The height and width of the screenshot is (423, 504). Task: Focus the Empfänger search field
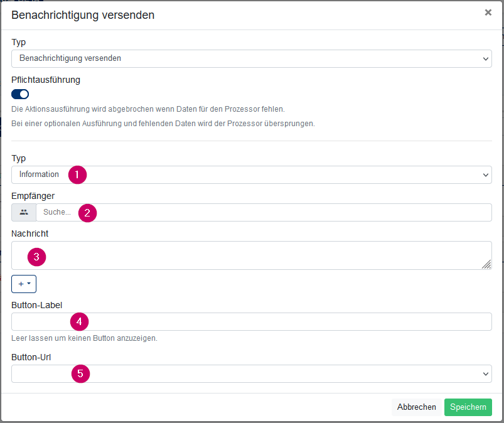pos(264,212)
